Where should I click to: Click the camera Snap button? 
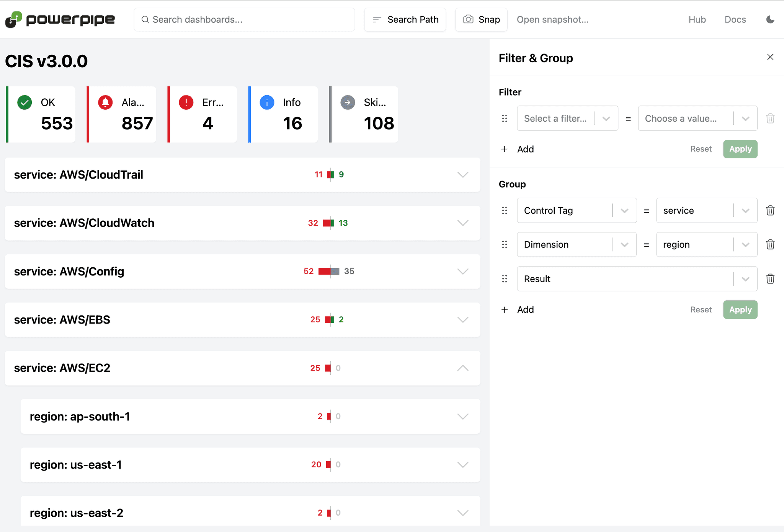click(481, 20)
